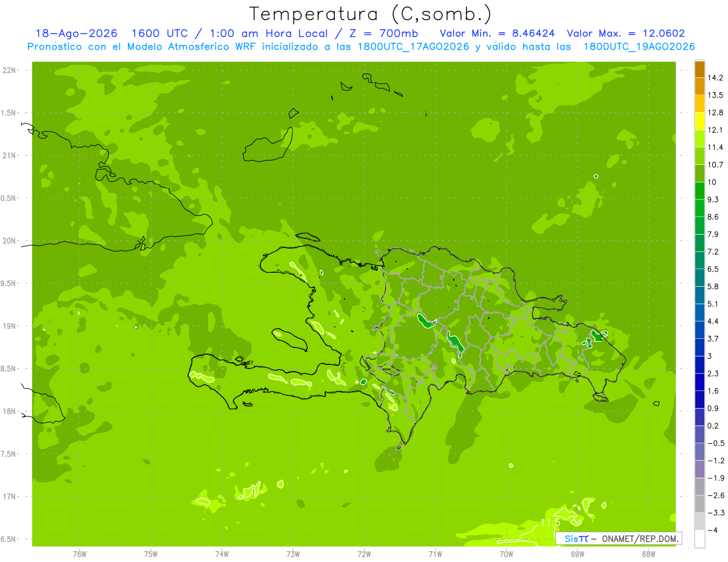Viewport: 728px width, 562px height.
Task: Click the '1800UTC_19AGO2026' valid-until time
Action: [x=639, y=47]
